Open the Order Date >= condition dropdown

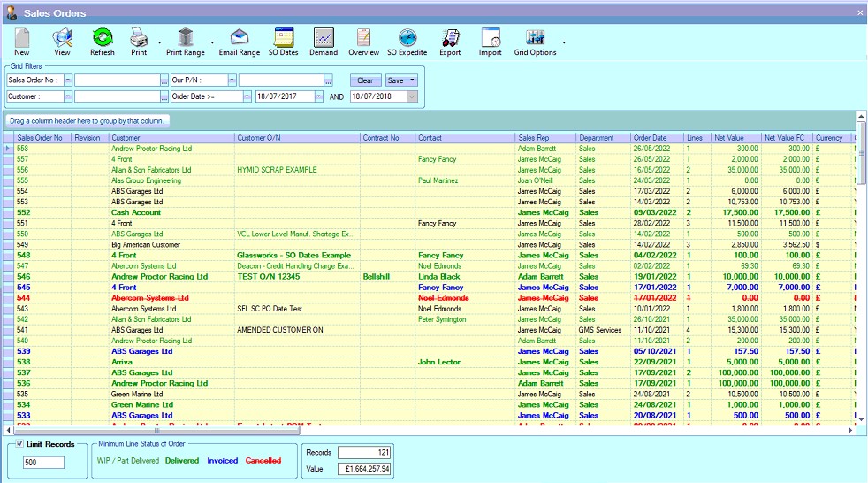point(246,96)
